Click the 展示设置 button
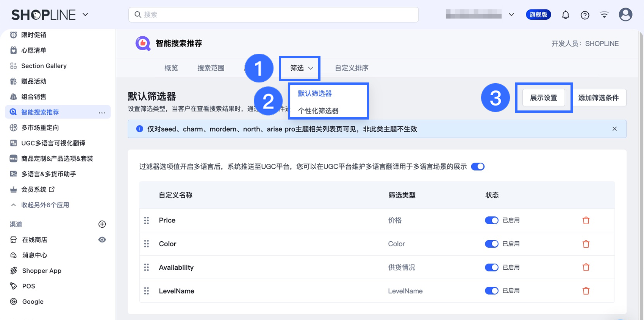This screenshot has width=644, height=320. tap(543, 98)
